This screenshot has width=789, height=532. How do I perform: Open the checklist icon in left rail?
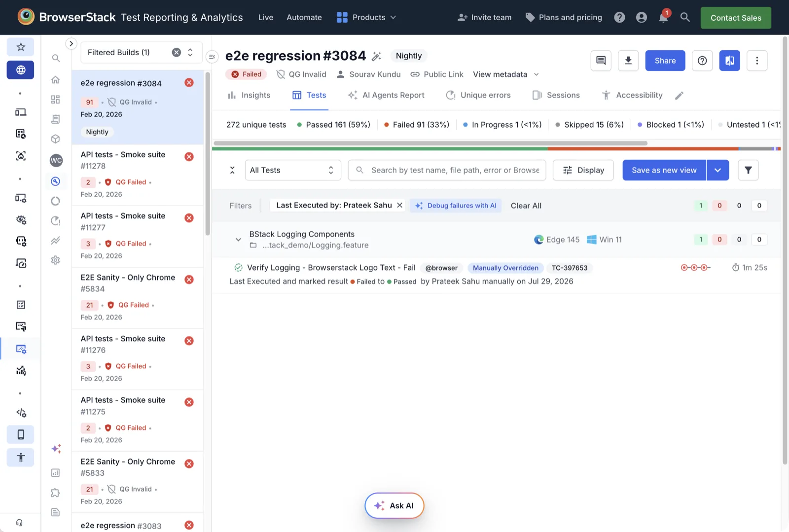click(x=21, y=305)
